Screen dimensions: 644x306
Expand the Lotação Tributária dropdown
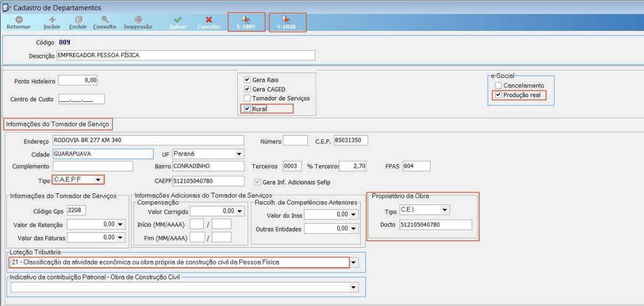tap(354, 263)
